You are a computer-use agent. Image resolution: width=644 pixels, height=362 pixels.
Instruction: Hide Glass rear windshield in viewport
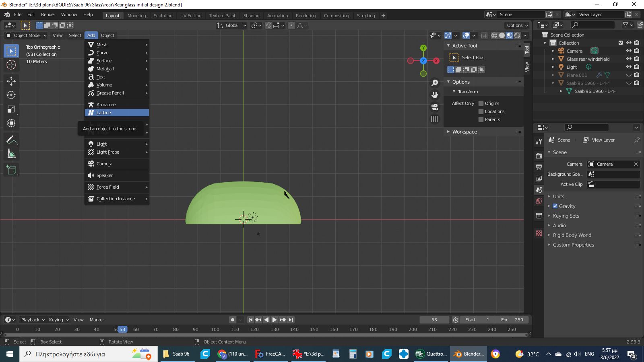[x=629, y=59]
